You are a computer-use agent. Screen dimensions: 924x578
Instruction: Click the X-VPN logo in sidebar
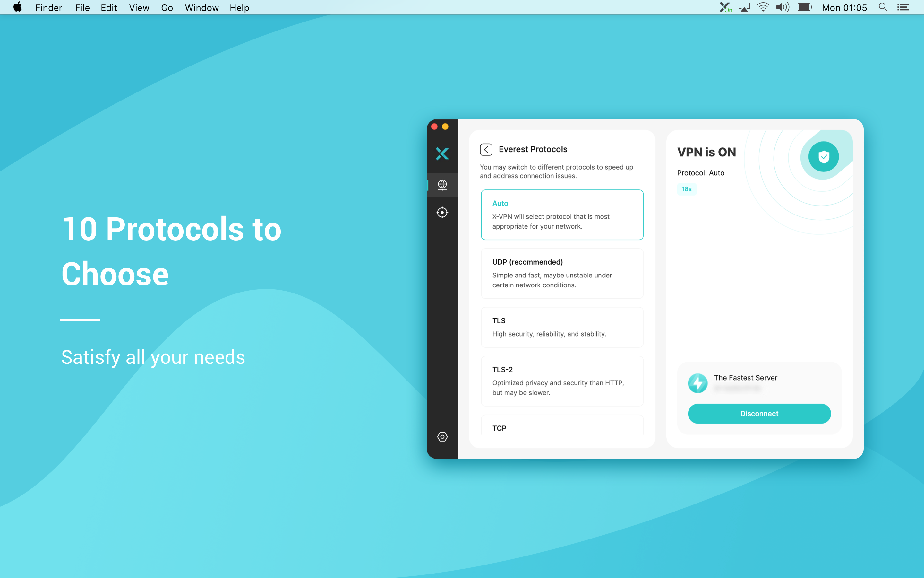click(x=442, y=154)
